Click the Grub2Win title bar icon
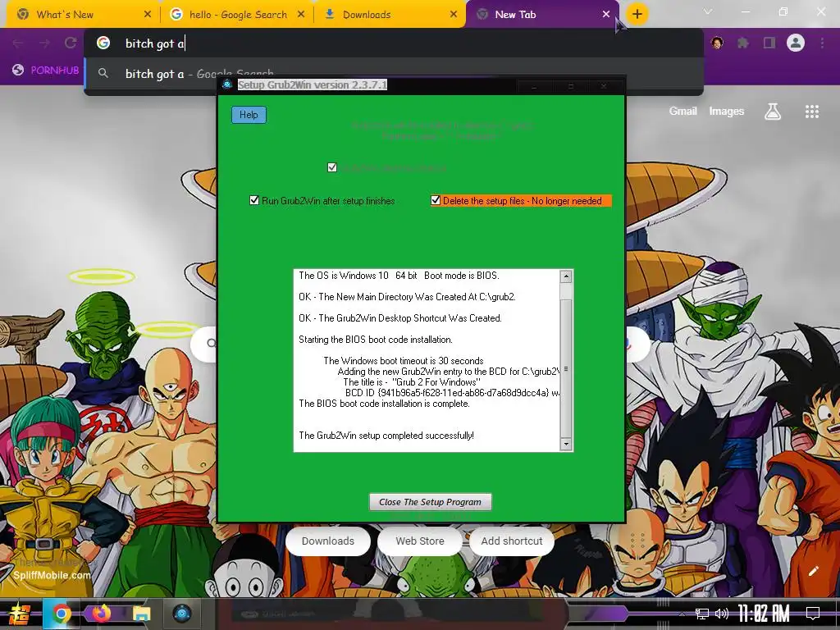Screen dimensions: 840x630 click(x=227, y=84)
